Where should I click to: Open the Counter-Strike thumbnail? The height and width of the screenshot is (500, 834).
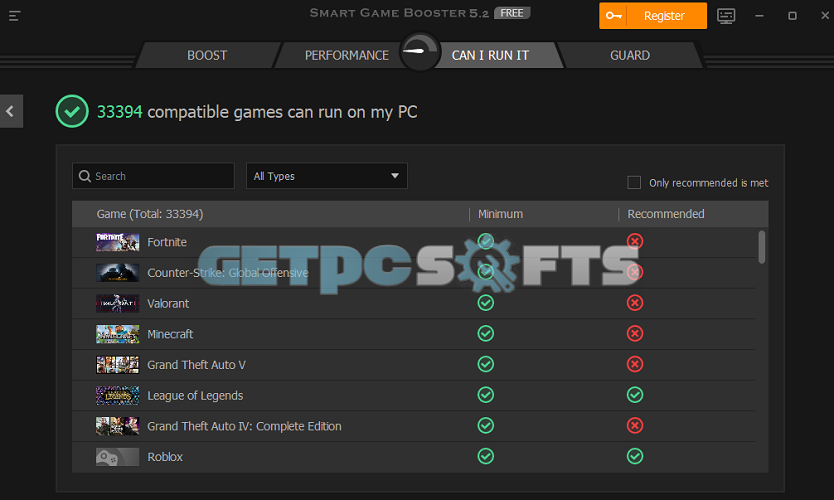click(118, 273)
